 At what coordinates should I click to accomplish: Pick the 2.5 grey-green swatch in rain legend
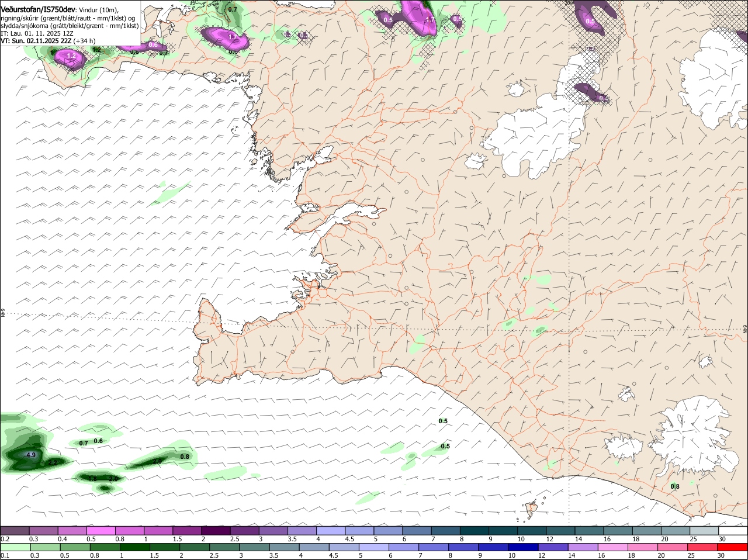pos(224,547)
